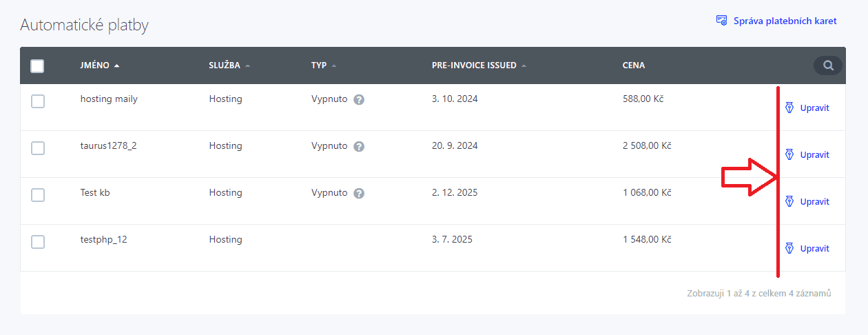Screen dimensions: 868x335
Task: Select the Test kb row checkbox
Action: coord(38,195)
